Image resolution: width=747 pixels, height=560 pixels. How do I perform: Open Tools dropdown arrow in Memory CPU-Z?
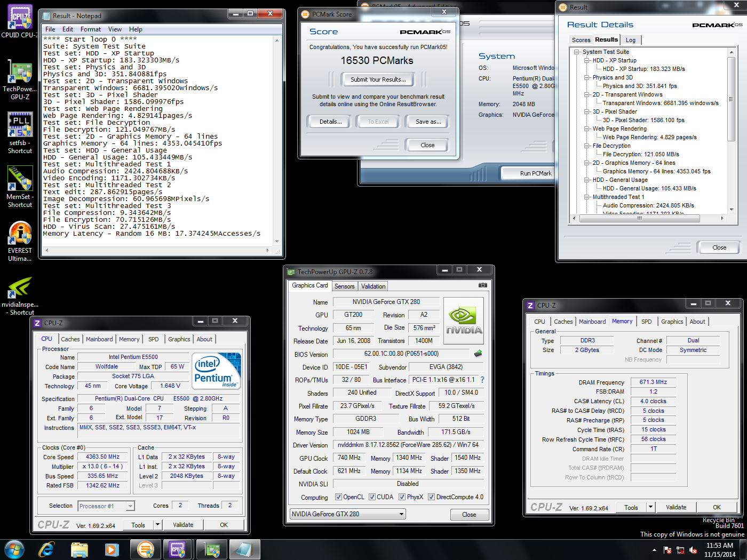coord(650,507)
